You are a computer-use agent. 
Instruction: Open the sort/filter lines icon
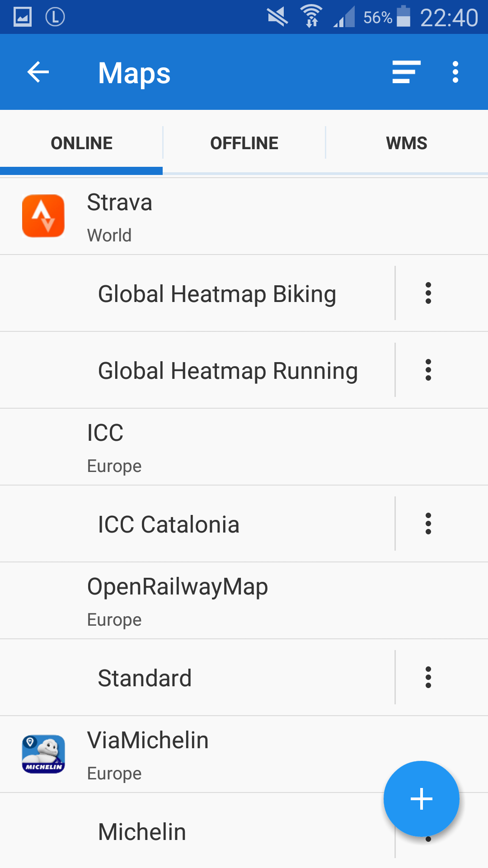(406, 72)
